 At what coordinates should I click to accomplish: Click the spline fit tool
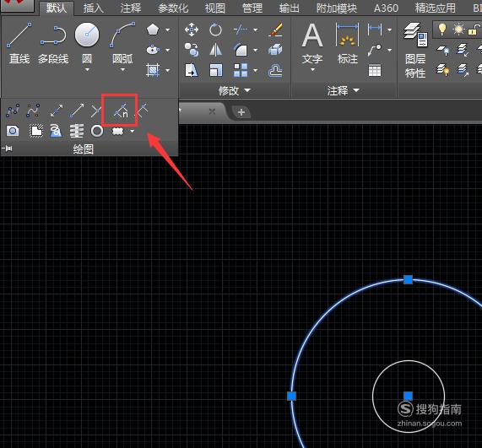(x=13, y=111)
